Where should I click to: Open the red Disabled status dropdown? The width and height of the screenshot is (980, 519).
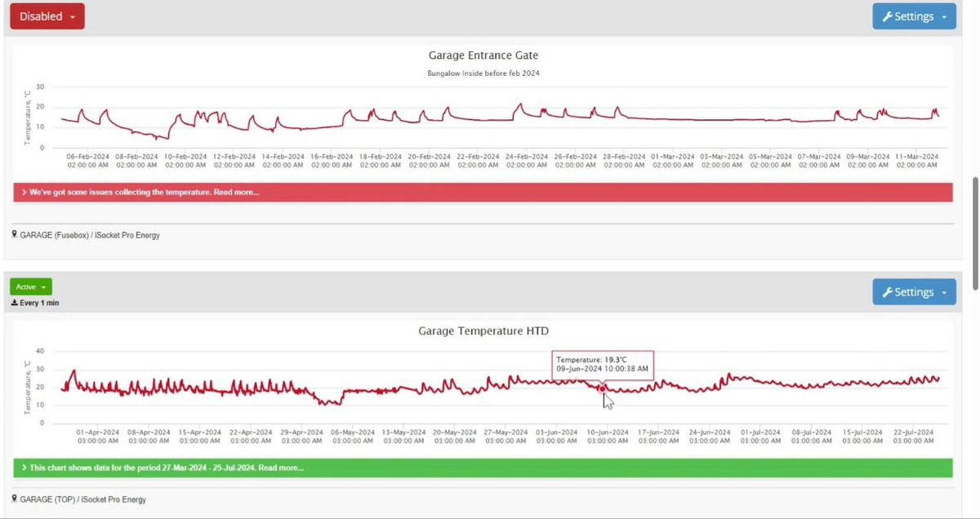pos(47,16)
